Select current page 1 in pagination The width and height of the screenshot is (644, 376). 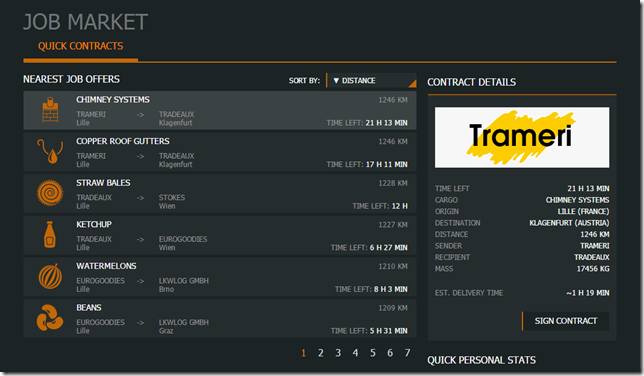(304, 353)
